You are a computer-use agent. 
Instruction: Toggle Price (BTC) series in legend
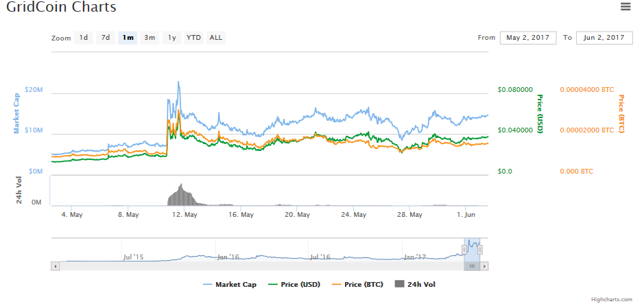(357, 284)
